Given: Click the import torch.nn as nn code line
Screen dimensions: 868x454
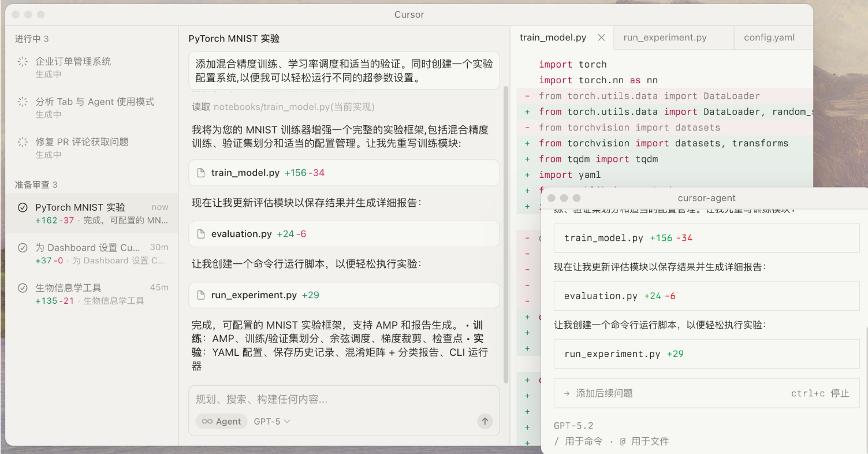Looking at the screenshot, I should (x=598, y=80).
